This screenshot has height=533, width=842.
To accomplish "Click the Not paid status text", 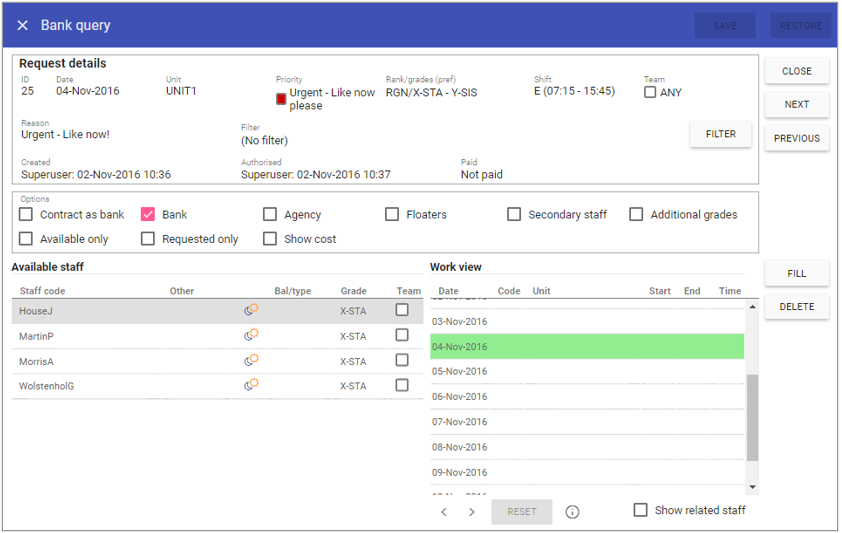I will [x=482, y=174].
